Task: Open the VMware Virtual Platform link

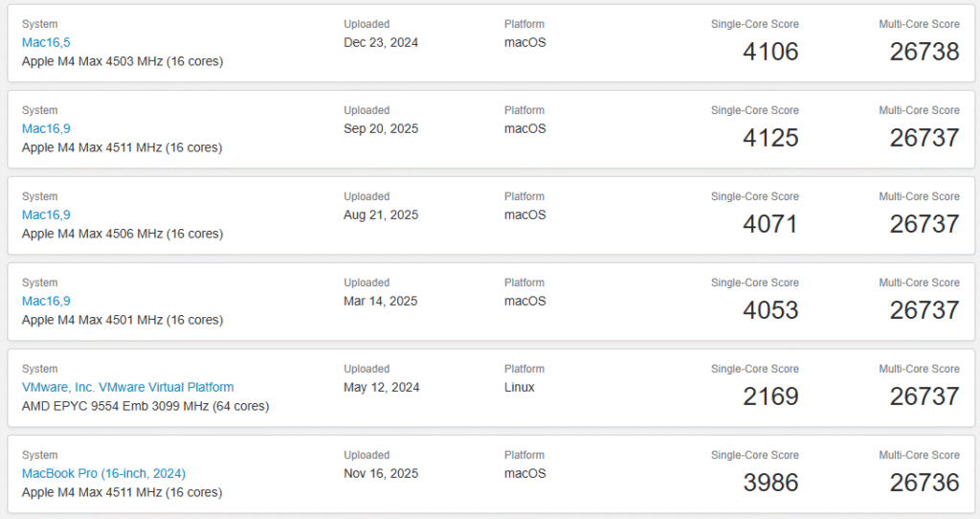Action: 127,387
